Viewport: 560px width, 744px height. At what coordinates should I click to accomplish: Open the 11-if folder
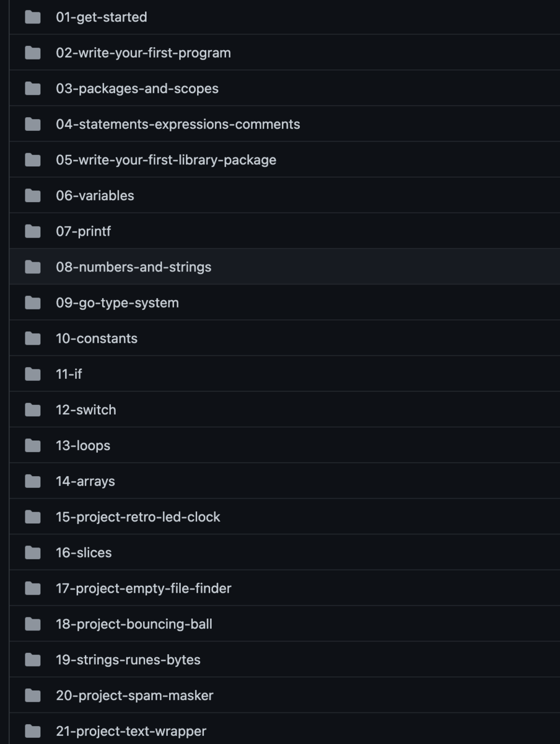(69, 374)
